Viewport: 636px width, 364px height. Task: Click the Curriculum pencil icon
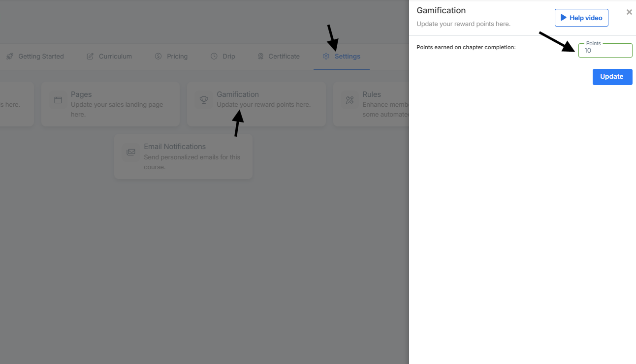coord(90,56)
